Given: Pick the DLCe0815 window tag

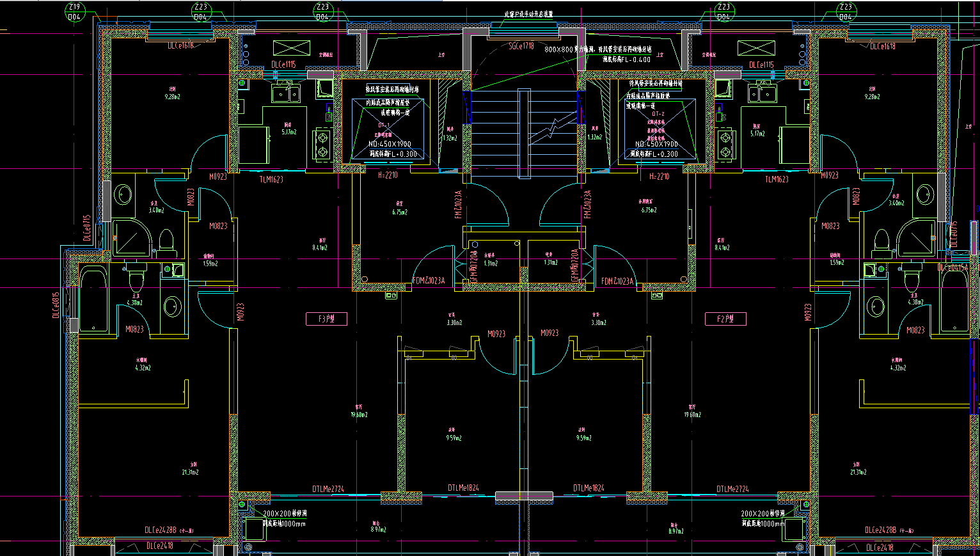Looking at the screenshot, I should [x=56, y=305].
